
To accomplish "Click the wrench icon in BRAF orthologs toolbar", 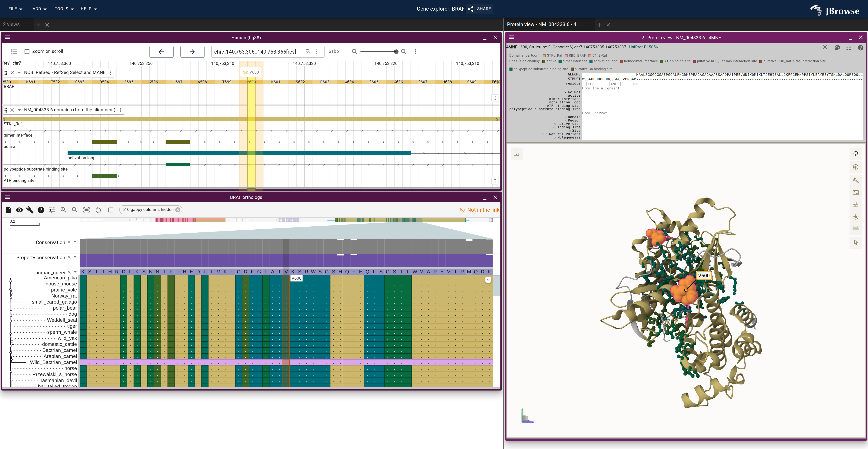I will 30,210.
